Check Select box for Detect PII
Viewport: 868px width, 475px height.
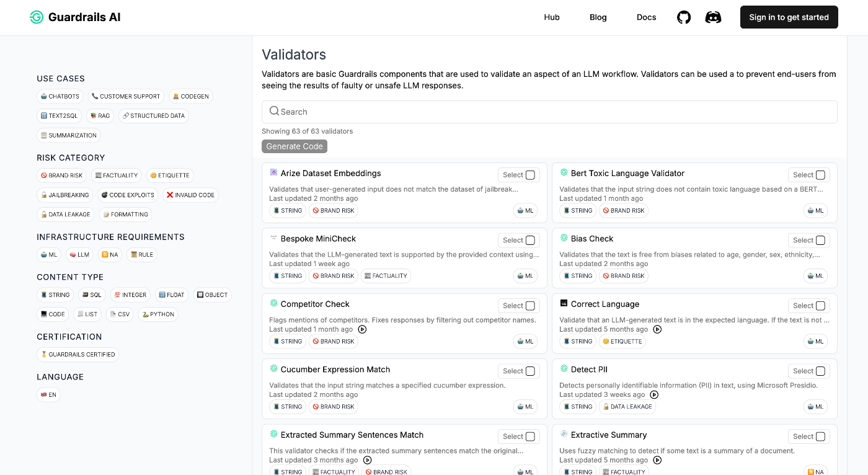click(820, 371)
